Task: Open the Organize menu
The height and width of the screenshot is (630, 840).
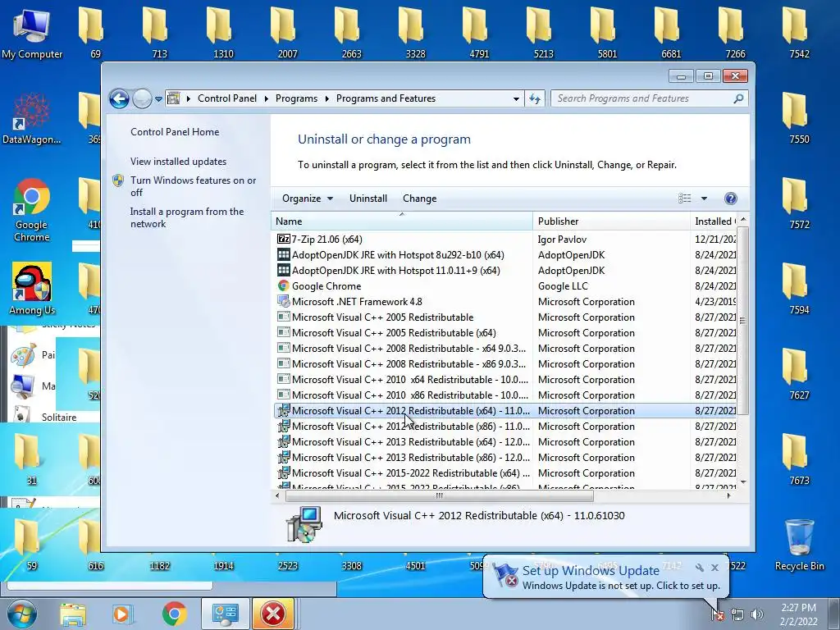Action: [x=308, y=199]
